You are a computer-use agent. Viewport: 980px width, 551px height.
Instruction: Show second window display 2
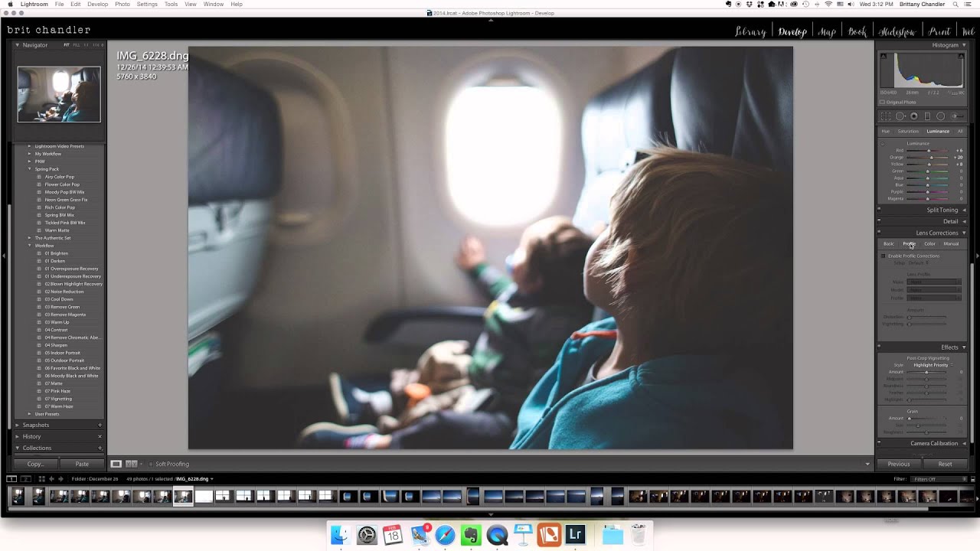(x=25, y=479)
